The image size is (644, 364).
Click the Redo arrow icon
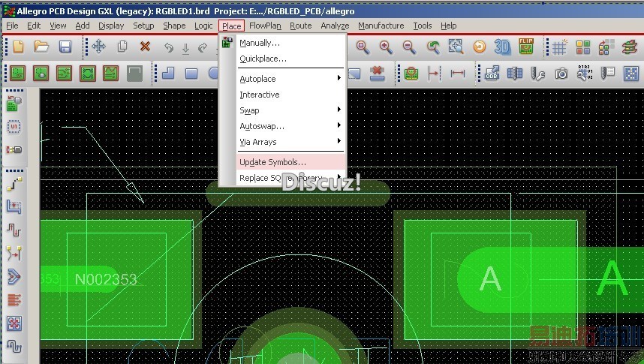[x=203, y=47]
